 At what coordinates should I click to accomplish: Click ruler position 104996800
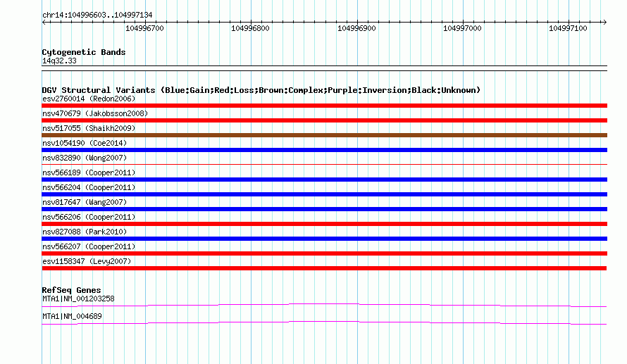(250, 28)
